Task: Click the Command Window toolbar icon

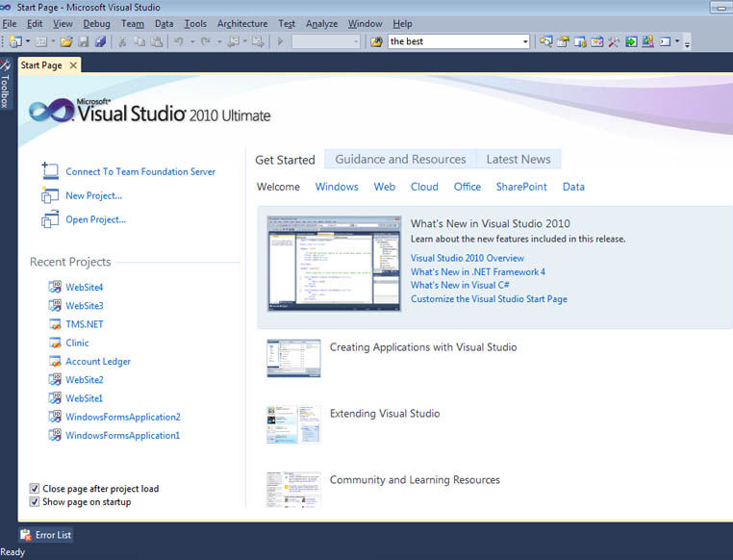Action: click(x=665, y=41)
